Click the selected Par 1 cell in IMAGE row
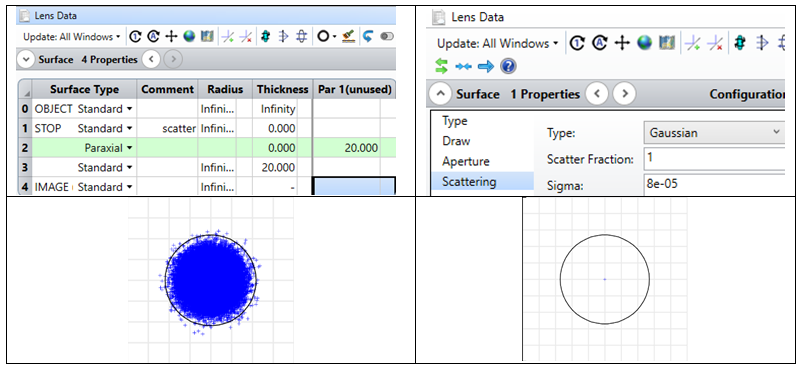The width and height of the screenshot is (800, 367). (x=354, y=186)
